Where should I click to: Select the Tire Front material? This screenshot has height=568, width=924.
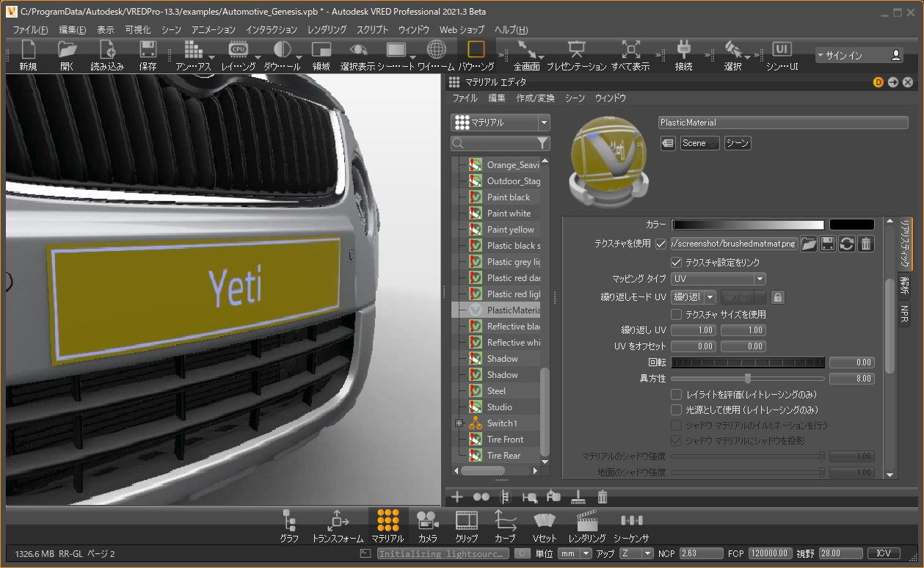(505, 440)
